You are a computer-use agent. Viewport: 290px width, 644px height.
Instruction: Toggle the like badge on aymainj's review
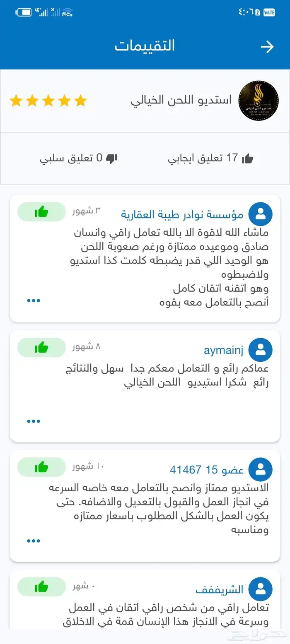coord(41,348)
